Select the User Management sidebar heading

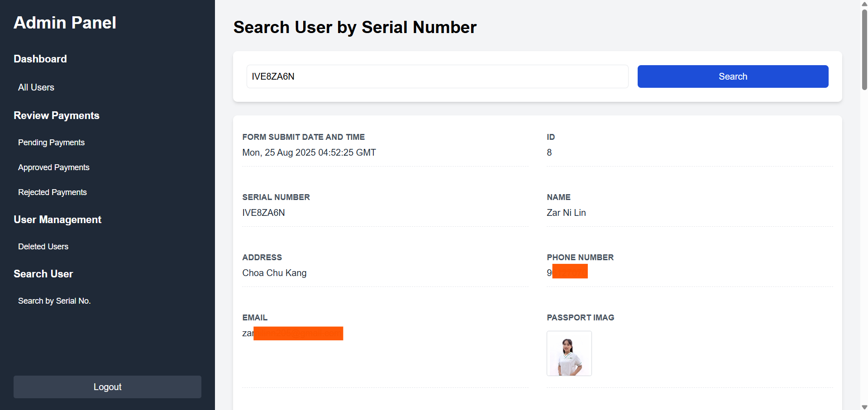[x=57, y=219]
